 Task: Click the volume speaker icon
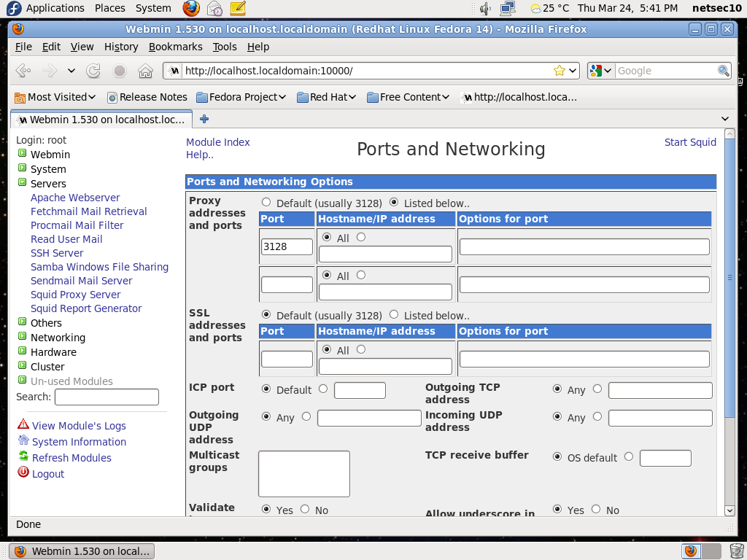coord(485,8)
